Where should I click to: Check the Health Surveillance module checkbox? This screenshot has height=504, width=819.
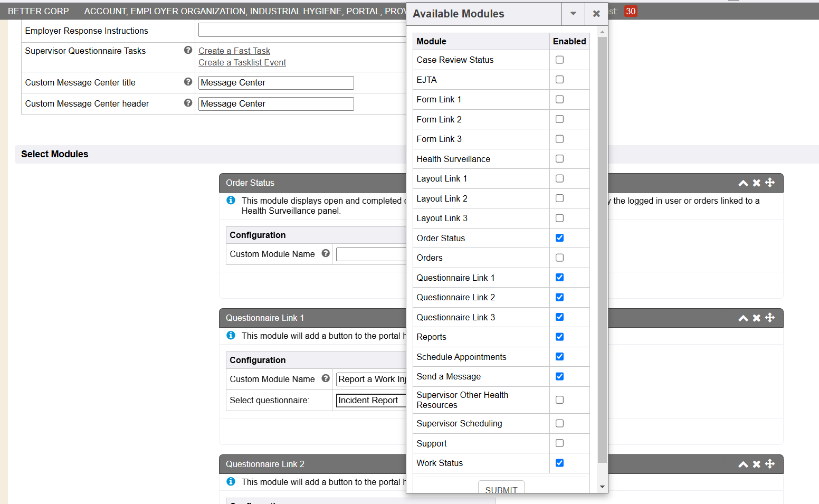559,159
